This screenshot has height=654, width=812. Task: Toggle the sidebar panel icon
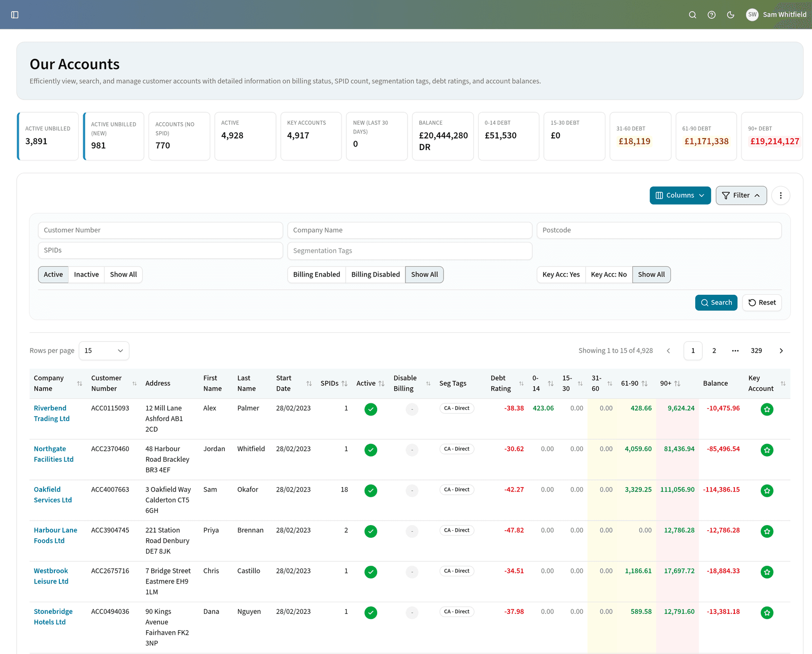point(15,15)
